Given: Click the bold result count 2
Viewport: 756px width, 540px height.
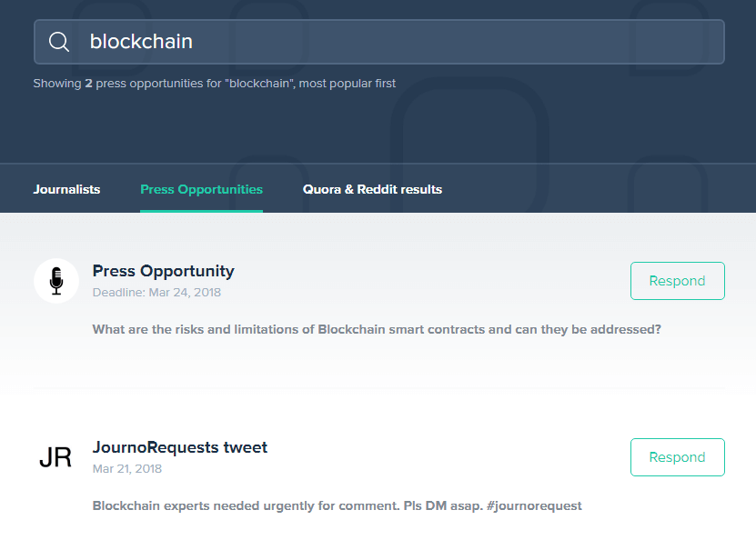Looking at the screenshot, I should [89, 84].
